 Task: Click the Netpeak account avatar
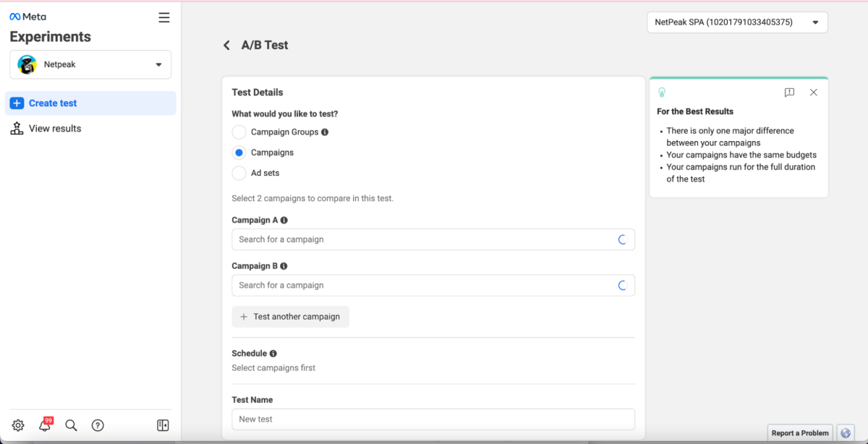click(x=27, y=64)
